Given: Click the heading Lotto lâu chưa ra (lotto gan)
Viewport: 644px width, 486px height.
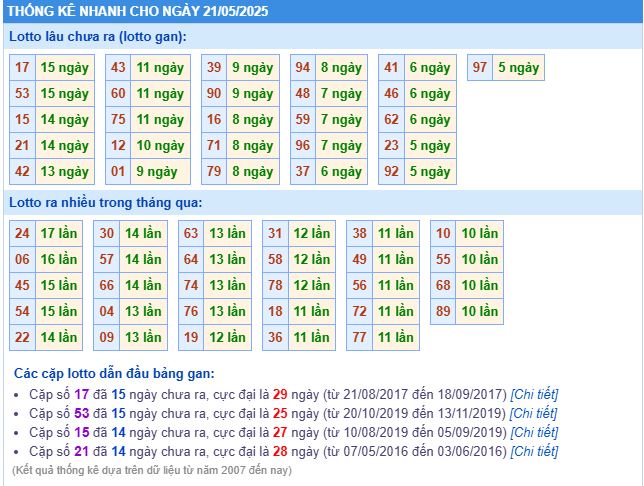Looking at the screenshot, I should 98,36.
